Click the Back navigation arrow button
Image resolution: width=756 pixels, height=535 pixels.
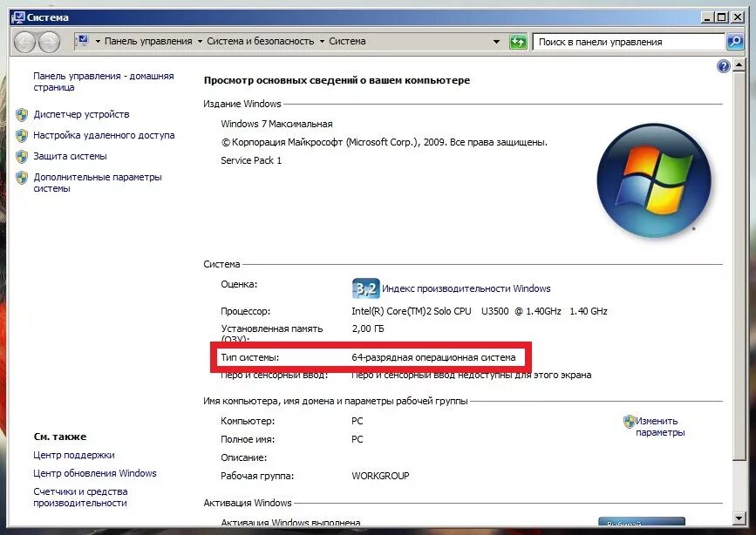tap(25, 42)
